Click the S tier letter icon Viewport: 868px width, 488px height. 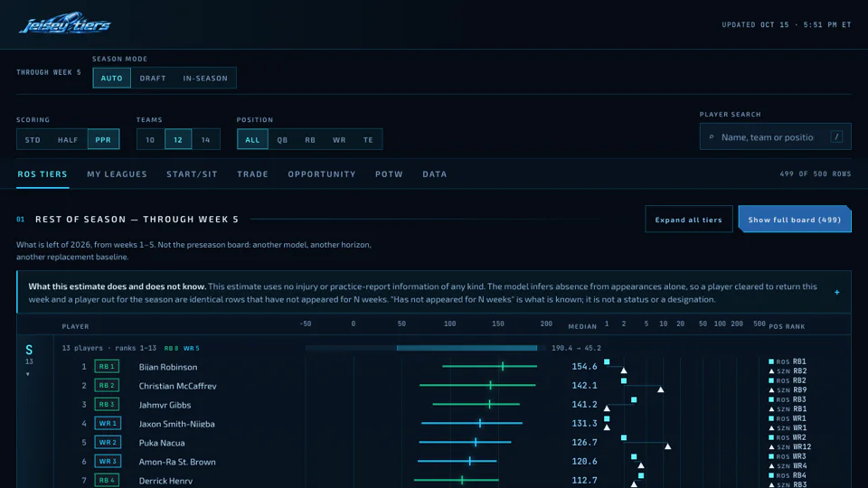click(29, 350)
